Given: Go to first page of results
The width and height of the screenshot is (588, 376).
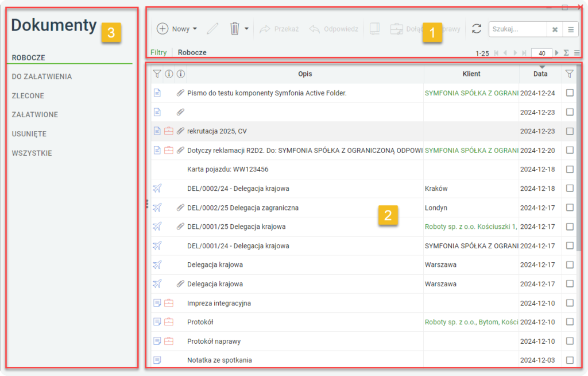Looking at the screenshot, I should (x=496, y=53).
